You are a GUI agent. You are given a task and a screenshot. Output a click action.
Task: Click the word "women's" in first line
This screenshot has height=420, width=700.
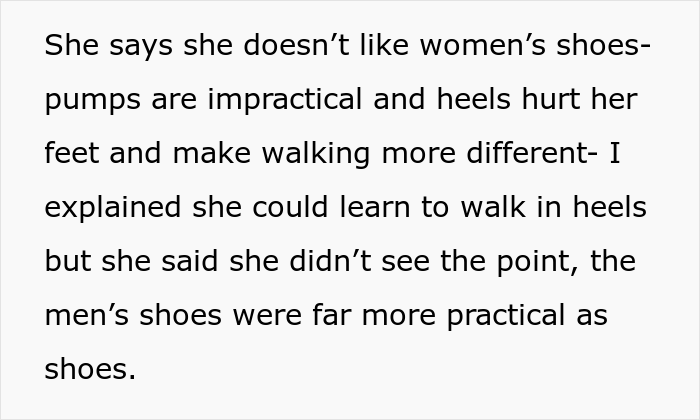pyautogui.click(x=483, y=45)
